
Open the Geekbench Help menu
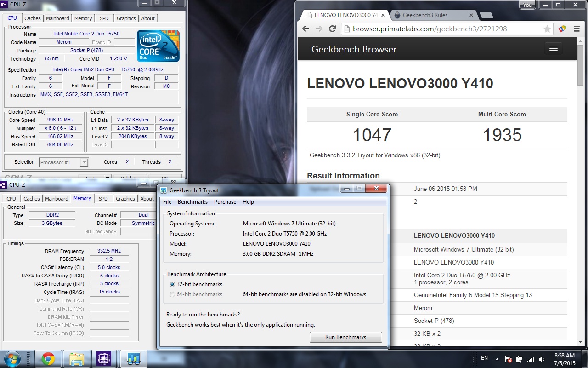click(x=248, y=202)
